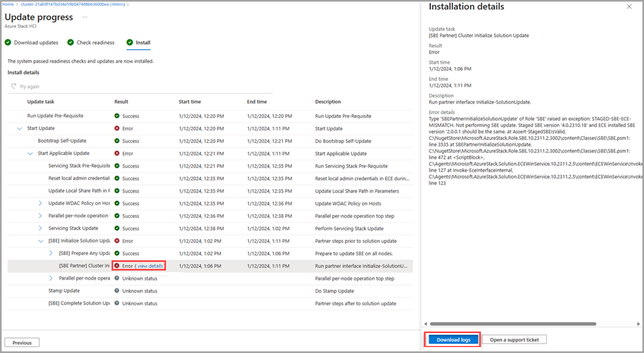This screenshot has width=644, height=353.
Task: Select the Reset local admin credentials task row
Action: [210, 178]
